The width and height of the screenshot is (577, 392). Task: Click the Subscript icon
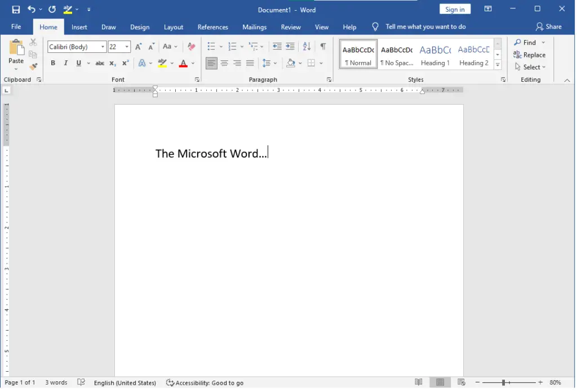[112, 63]
